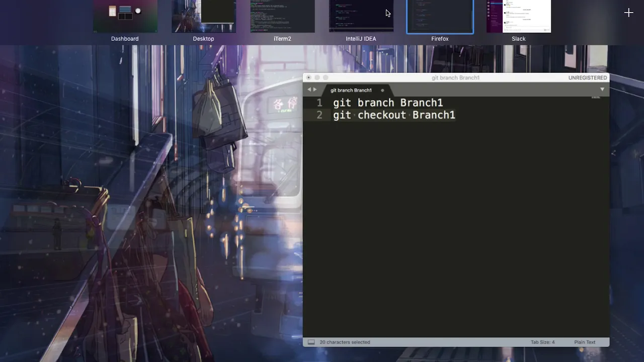Minimize the Sublime Text window
Screen dimensions: 644x362
(317, 77)
